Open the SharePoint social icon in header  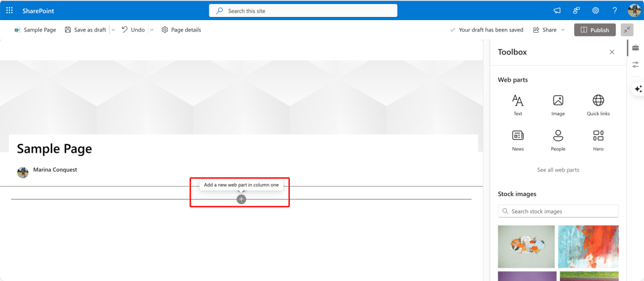(x=576, y=11)
